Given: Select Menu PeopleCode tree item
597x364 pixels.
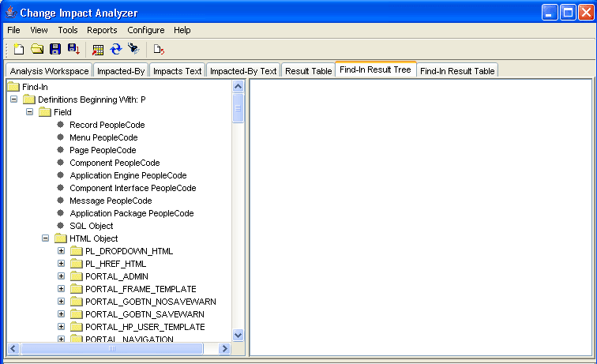Looking at the screenshot, I should point(103,137).
